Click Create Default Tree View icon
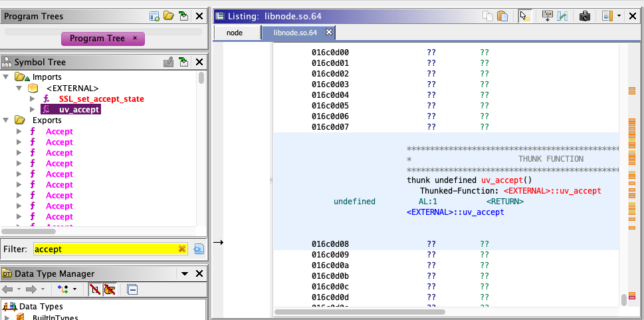 tap(154, 15)
